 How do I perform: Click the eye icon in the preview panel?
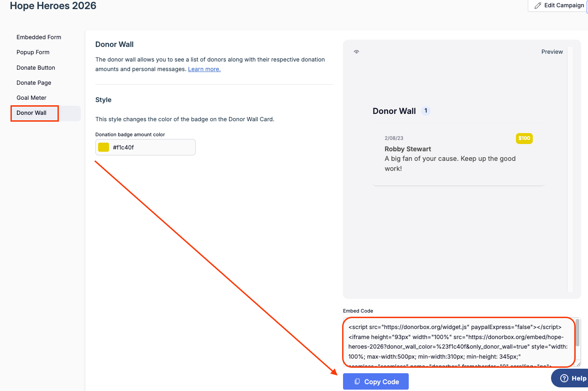pyautogui.click(x=357, y=52)
